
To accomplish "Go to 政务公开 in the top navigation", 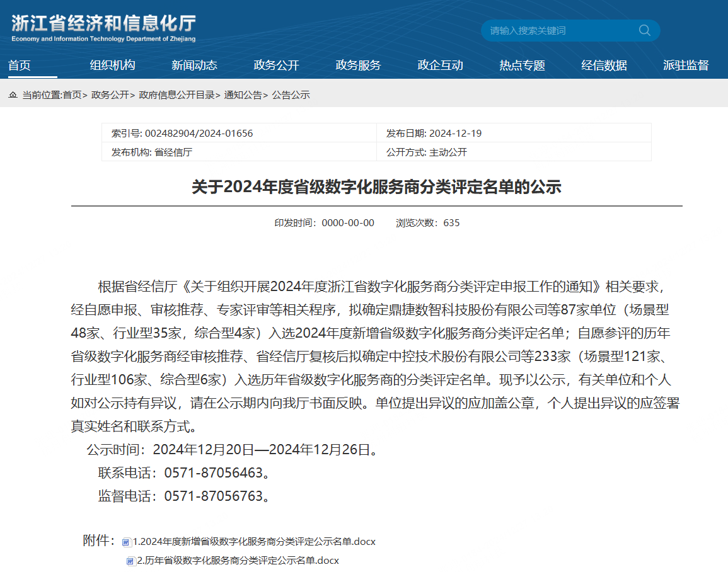I will coord(276,66).
